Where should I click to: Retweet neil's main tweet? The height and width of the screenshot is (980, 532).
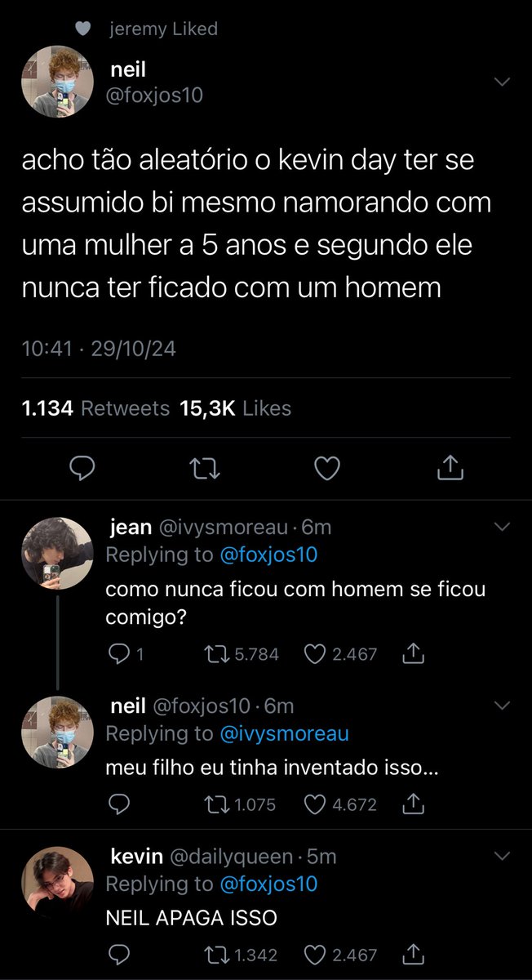coord(206,468)
